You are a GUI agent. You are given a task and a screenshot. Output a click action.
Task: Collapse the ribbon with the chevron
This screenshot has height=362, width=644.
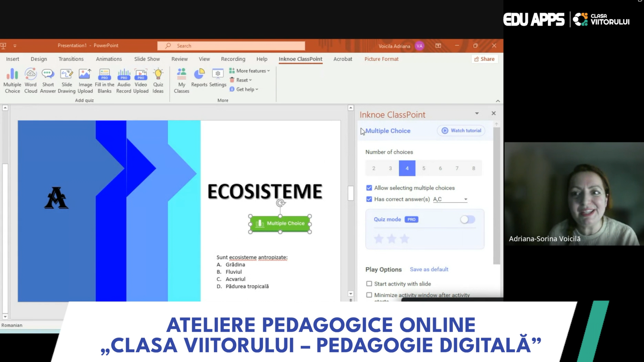(498, 101)
